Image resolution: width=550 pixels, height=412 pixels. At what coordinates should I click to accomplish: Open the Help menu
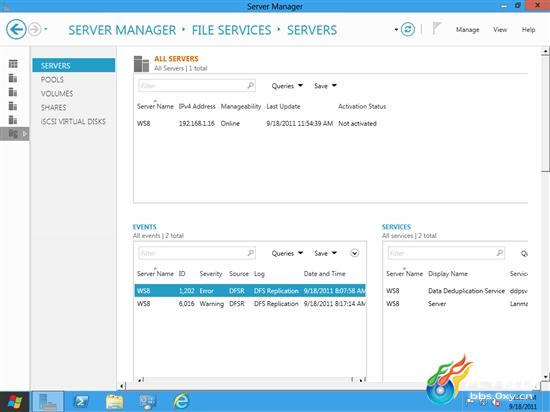pyautogui.click(x=528, y=30)
